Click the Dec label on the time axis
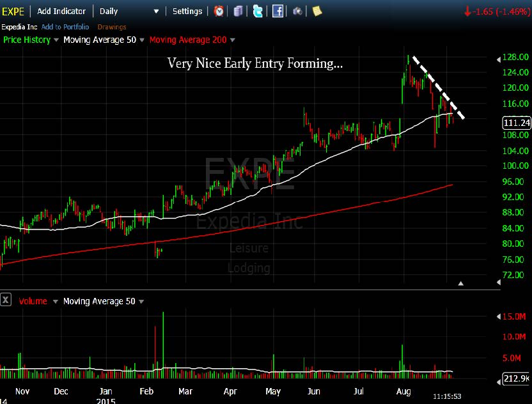 pos(61,391)
